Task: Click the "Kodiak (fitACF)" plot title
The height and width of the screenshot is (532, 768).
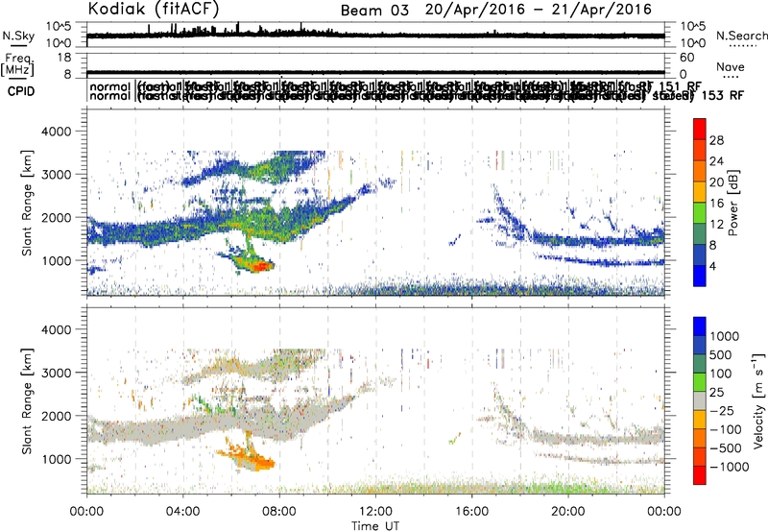Action: pyautogui.click(x=154, y=9)
